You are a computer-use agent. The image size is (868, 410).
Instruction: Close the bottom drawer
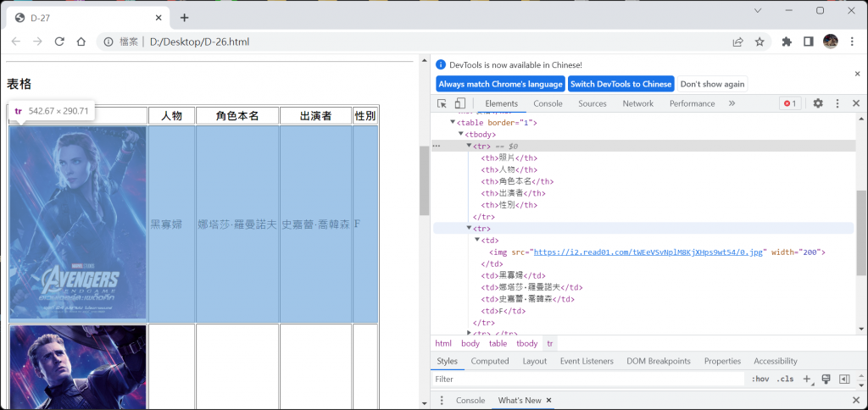click(x=856, y=400)
